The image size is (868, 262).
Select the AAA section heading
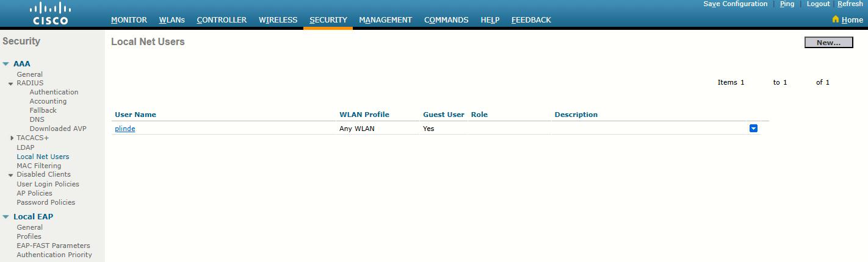point(22,63)
